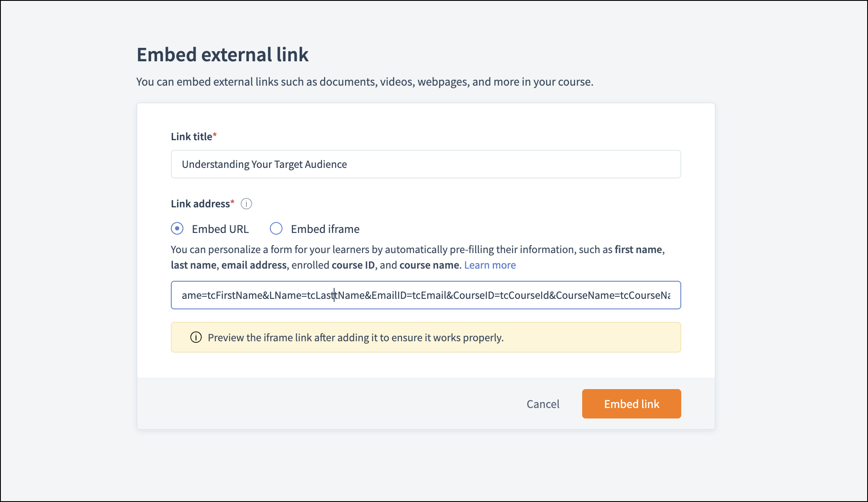Select the Embed iframe radio button

coord(276,229)
